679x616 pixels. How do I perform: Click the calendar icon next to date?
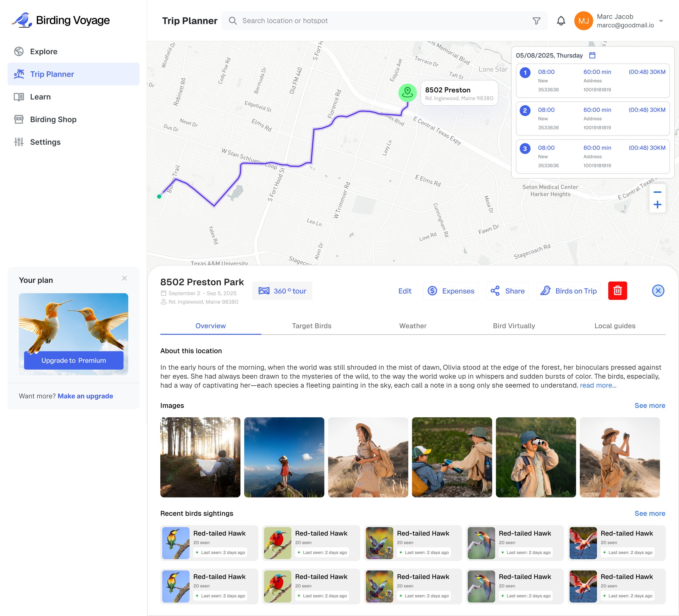click(x=592, y=55)
